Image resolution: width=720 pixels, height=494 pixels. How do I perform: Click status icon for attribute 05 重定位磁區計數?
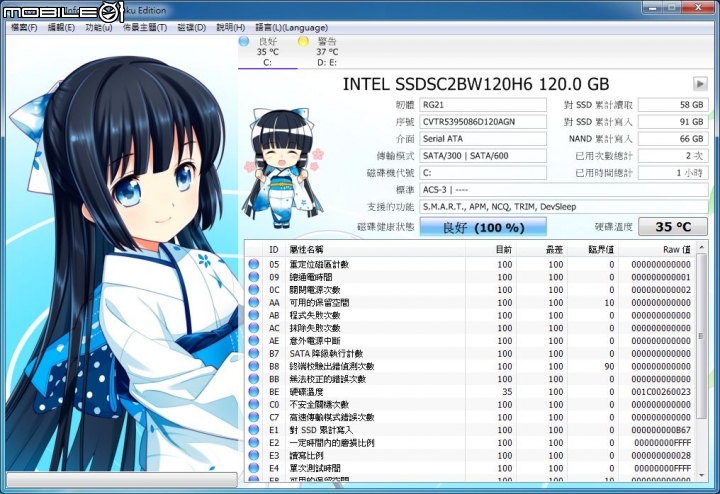click(x=253, y=264)
